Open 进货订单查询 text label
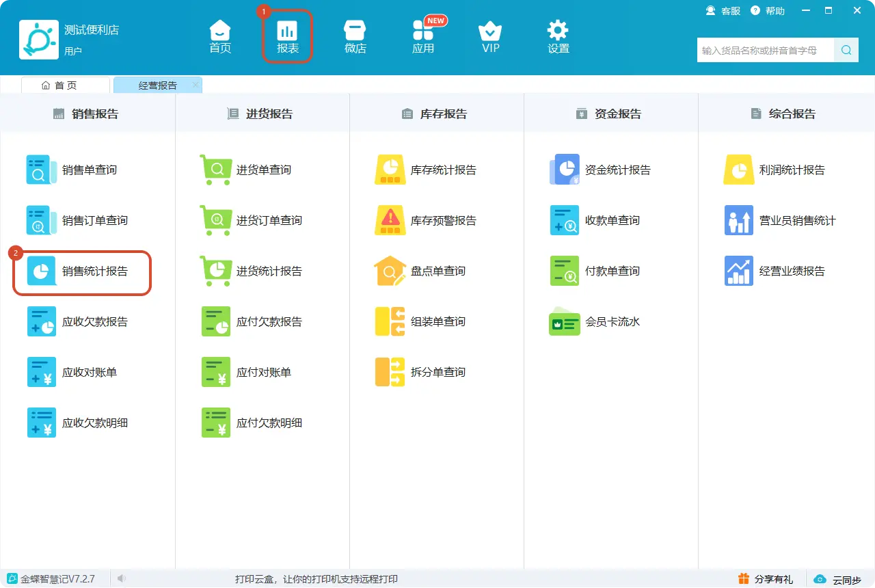 pyautogui.click(x=269, y=220)
